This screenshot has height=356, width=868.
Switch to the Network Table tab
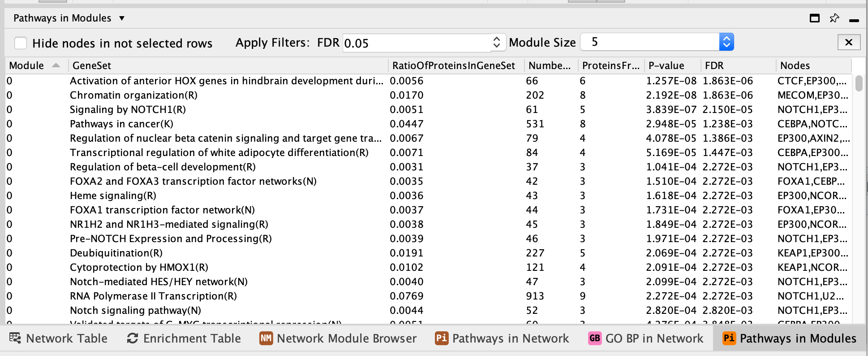[58, 339]
